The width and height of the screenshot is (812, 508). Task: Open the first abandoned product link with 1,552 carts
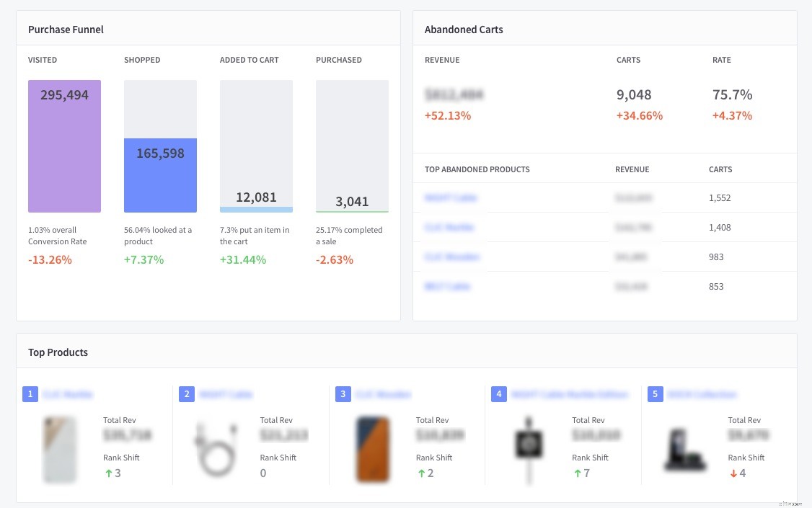(x=451, y=197)
